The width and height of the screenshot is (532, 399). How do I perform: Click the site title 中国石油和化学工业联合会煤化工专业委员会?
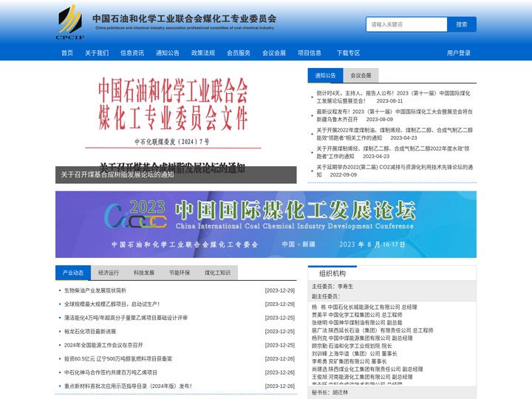click(184, 18)
